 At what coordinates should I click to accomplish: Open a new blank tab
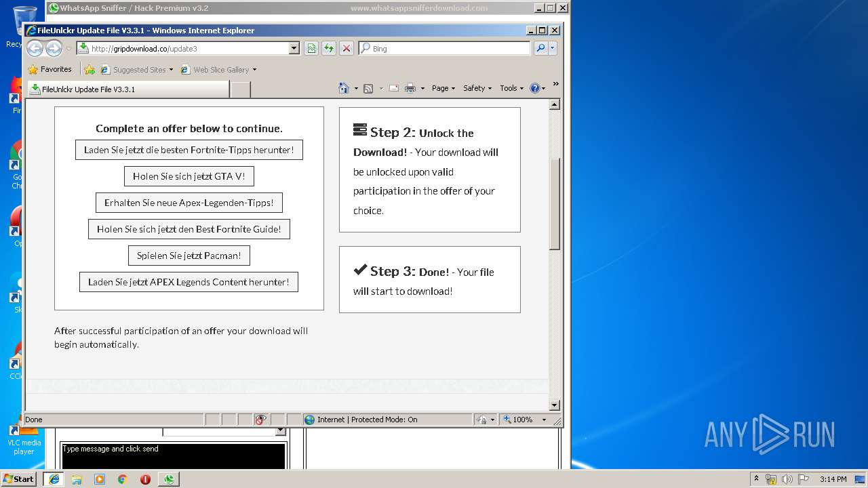pos(241,89)
